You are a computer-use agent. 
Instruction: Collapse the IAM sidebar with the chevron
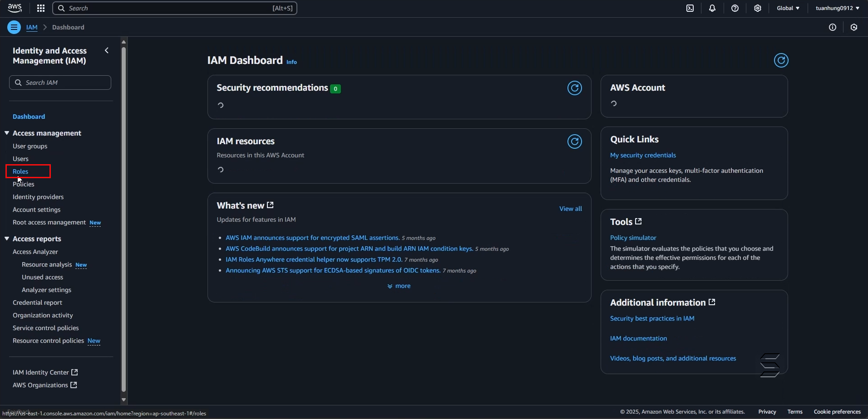coord(107,50)
